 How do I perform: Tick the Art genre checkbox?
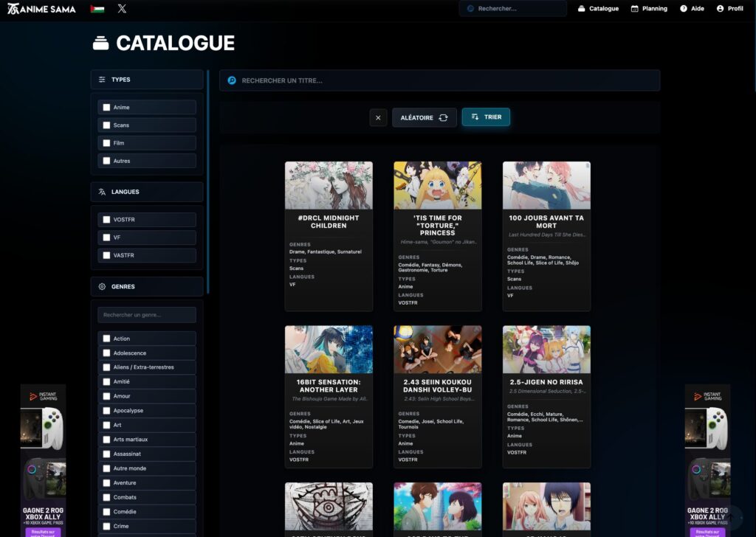tap(106, 426)
